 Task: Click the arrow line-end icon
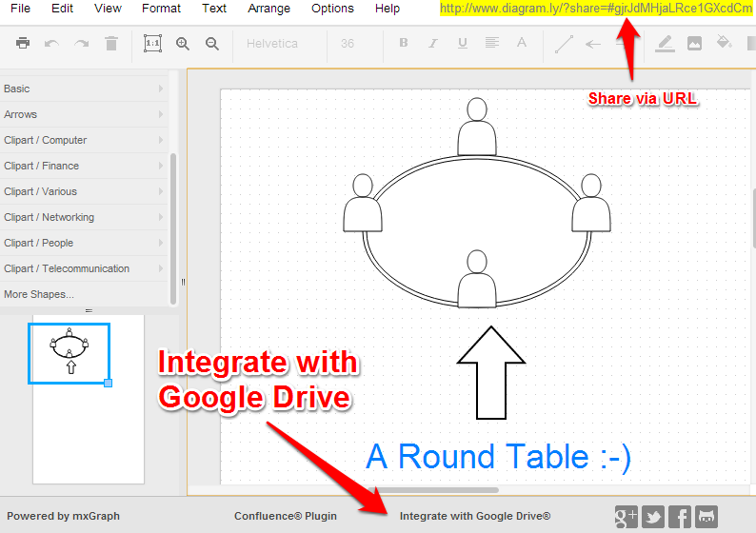(593, 45)
